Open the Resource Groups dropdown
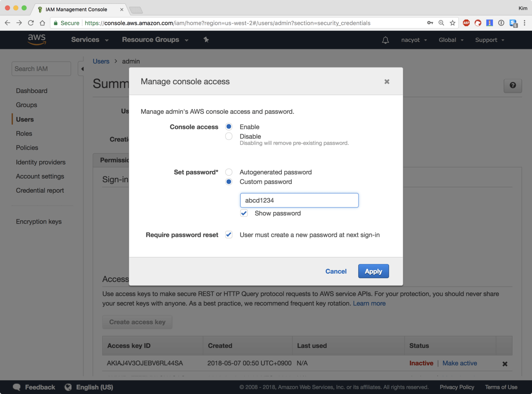This screenshot has height=394, width=532. pyautogui.click(x=155, y=40)
